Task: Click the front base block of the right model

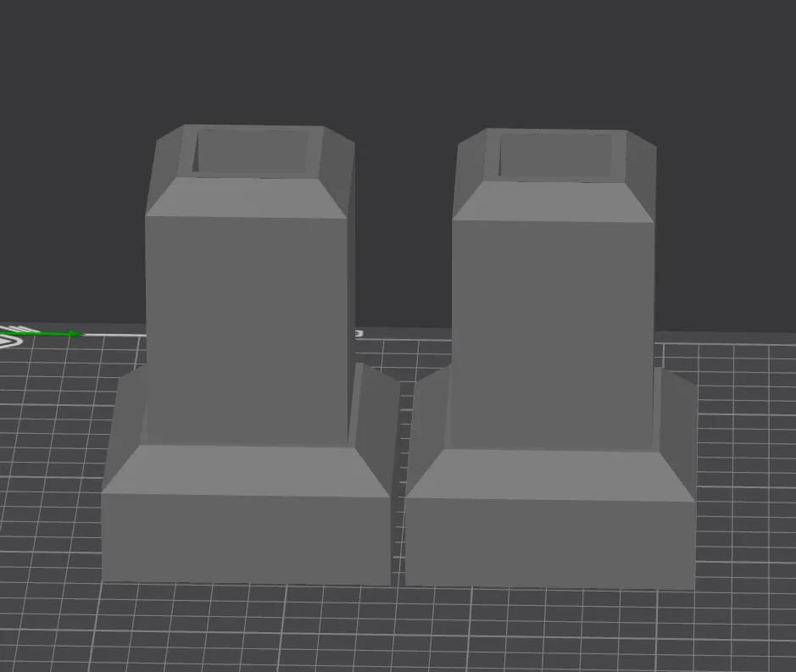Action: 549,542
